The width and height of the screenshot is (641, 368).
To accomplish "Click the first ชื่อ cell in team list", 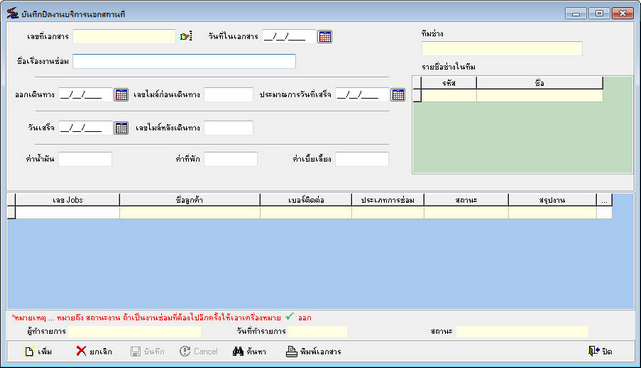I will [x=540, y=96].
